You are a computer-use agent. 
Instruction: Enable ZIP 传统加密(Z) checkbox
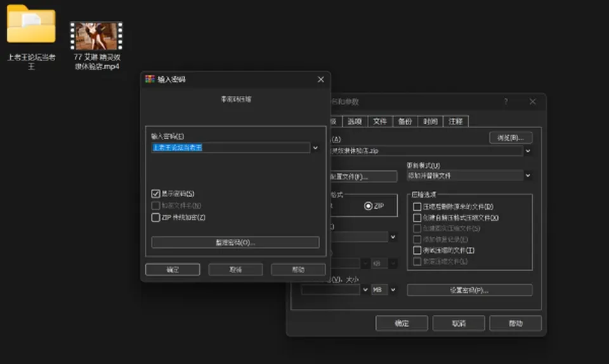coord(156,218)
